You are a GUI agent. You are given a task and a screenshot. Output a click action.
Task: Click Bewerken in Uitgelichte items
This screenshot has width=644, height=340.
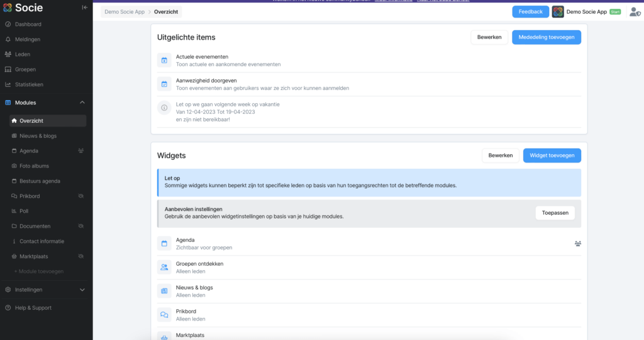pyautogui.click(x=489, y=37)
